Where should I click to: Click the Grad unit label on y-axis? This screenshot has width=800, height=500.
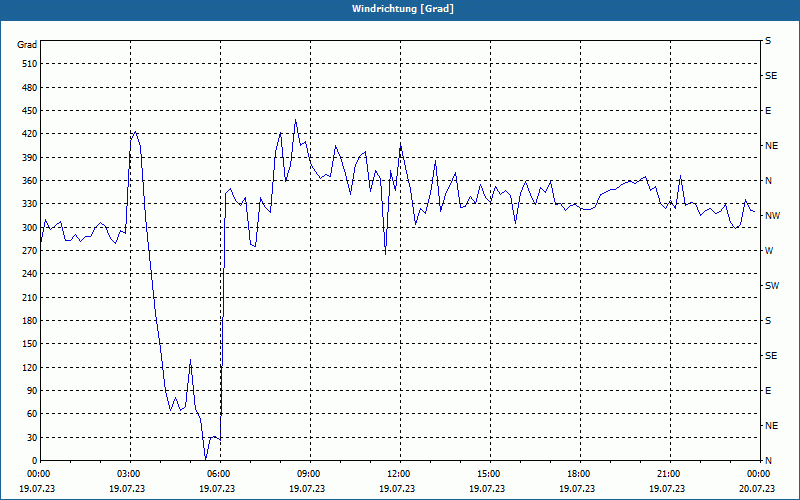(x=27, y=45)
